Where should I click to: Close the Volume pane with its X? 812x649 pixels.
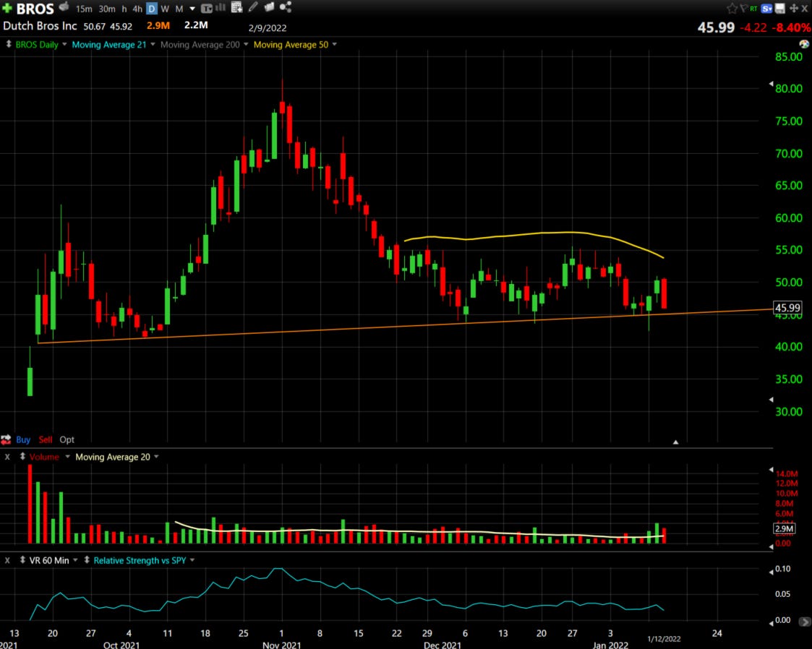tap(7, 457)
